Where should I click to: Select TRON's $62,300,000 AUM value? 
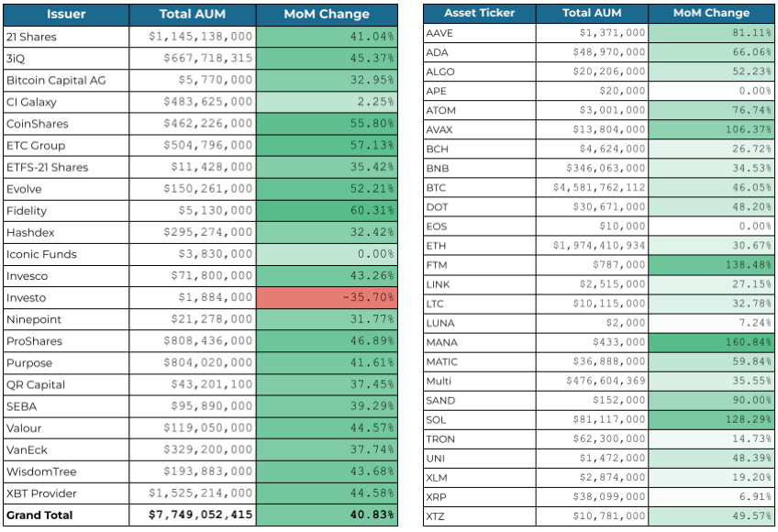[x=592, y=439]
